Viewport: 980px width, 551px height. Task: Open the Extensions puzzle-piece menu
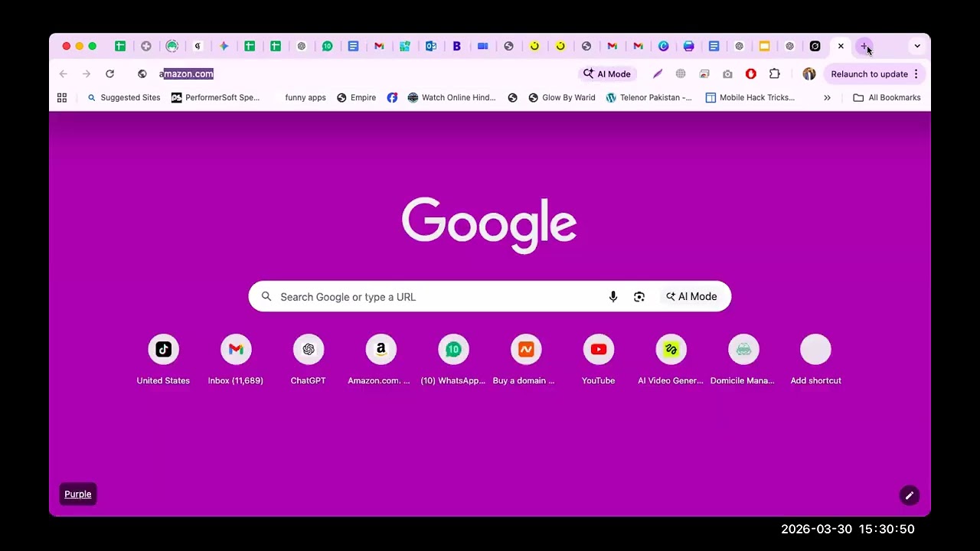click(775, 74)
